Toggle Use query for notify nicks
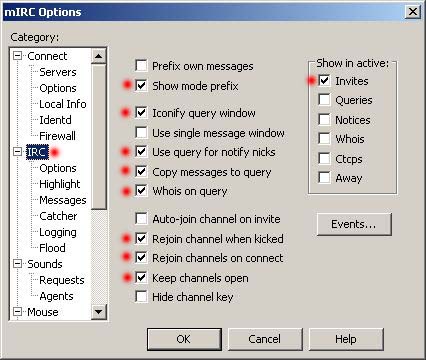 (141, 152)
